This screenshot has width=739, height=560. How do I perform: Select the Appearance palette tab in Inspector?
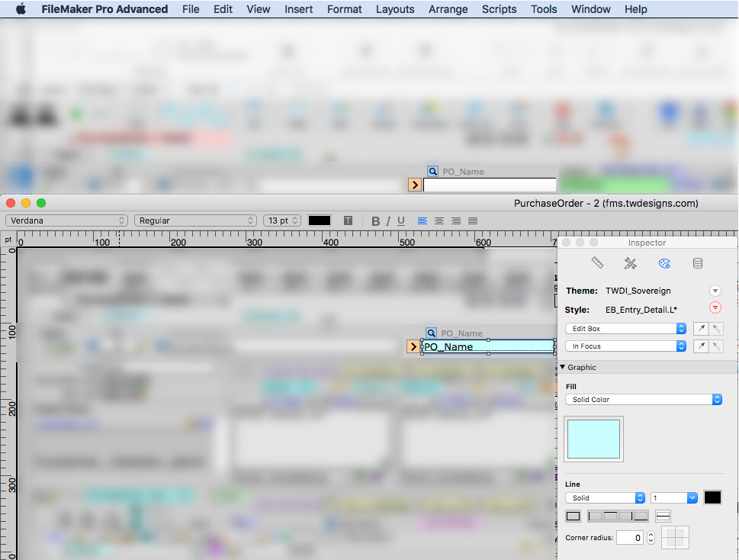(664, 263)
